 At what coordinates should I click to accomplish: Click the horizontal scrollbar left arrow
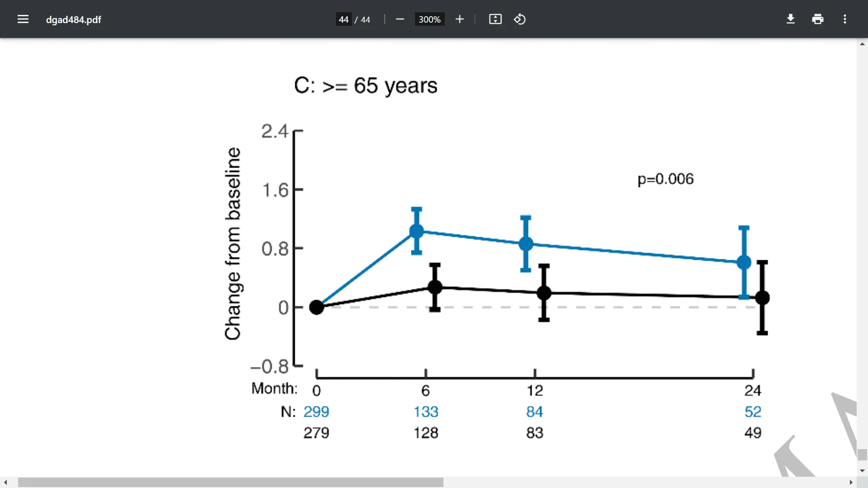click(x=5, y=483)
